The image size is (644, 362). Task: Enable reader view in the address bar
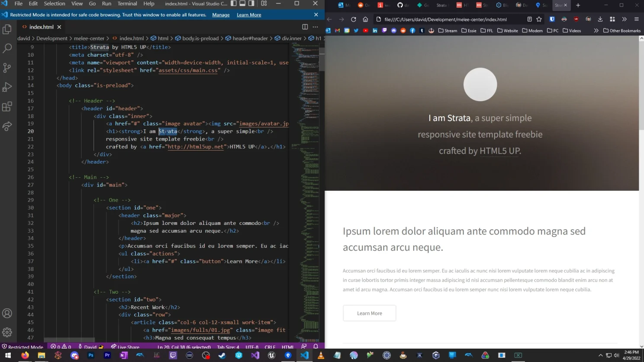tap(529, 19)
